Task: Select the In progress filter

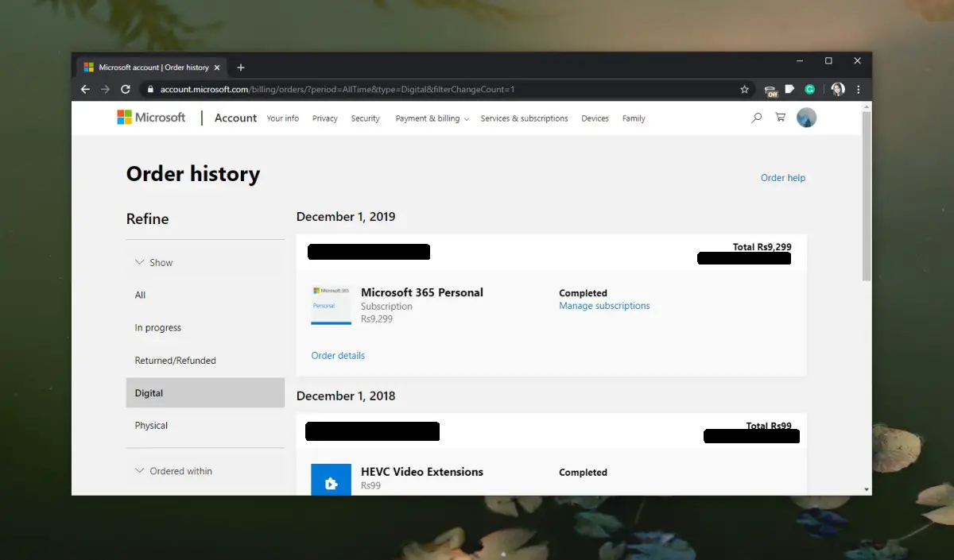Action: point(158,328)
